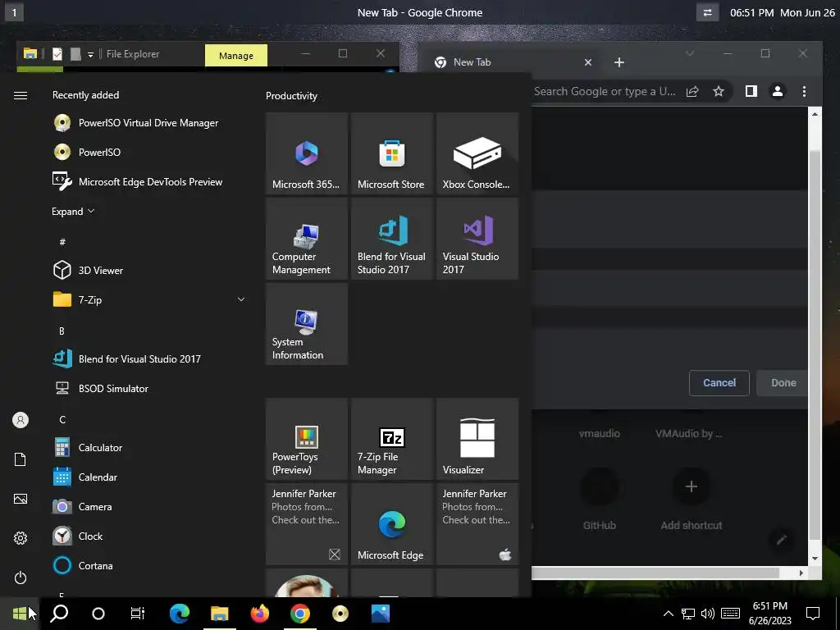Open Blend for Visual Studio 2017 tile
Image resolution: width=840 pixels, height=630 pixels.
(391, 239)
